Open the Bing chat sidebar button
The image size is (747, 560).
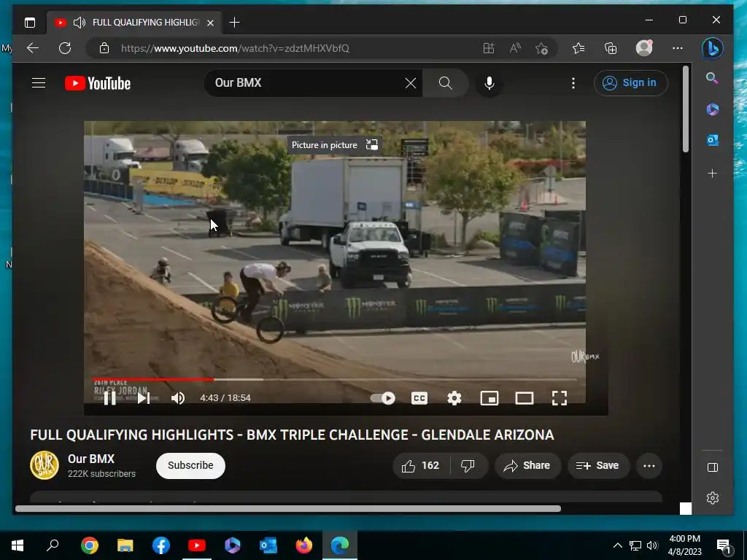(712, 48)
